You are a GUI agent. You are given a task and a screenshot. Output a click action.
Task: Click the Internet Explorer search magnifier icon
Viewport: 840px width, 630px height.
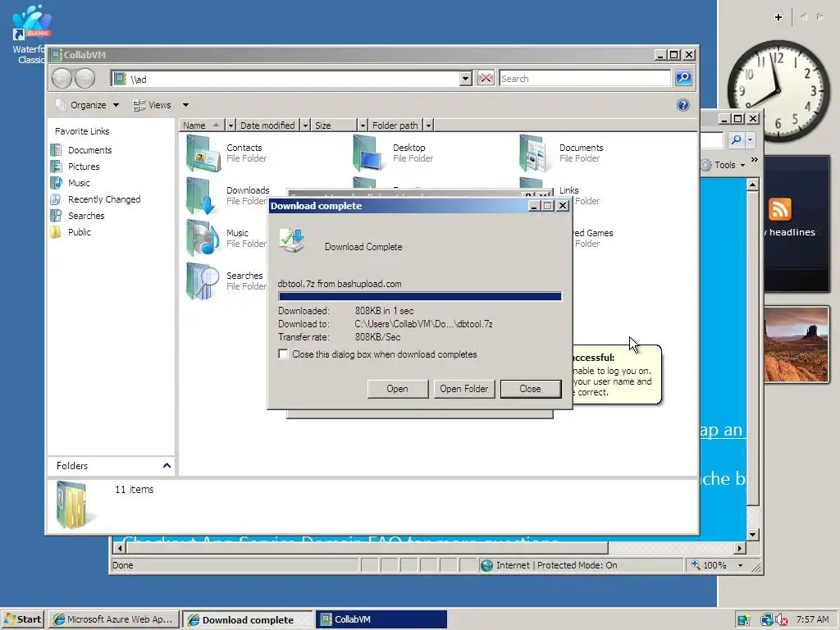tap(737, 139)
